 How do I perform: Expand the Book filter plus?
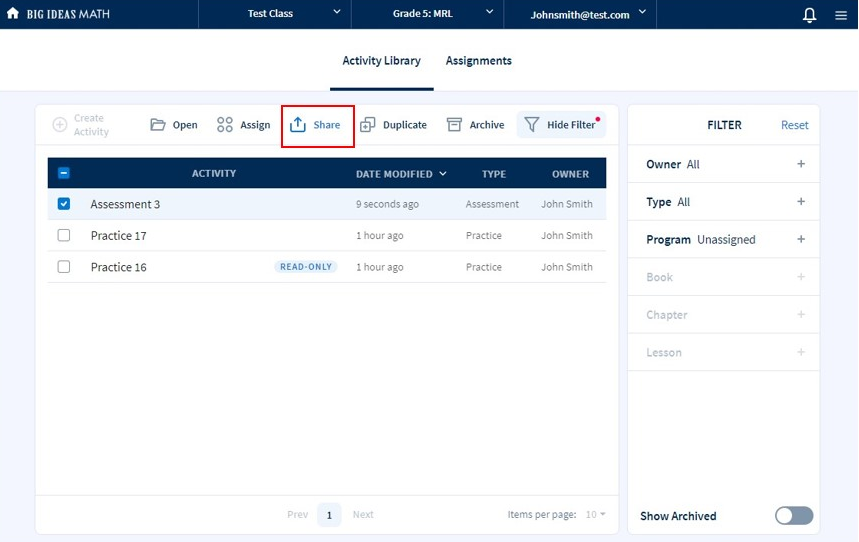click(x=801, y=277)
